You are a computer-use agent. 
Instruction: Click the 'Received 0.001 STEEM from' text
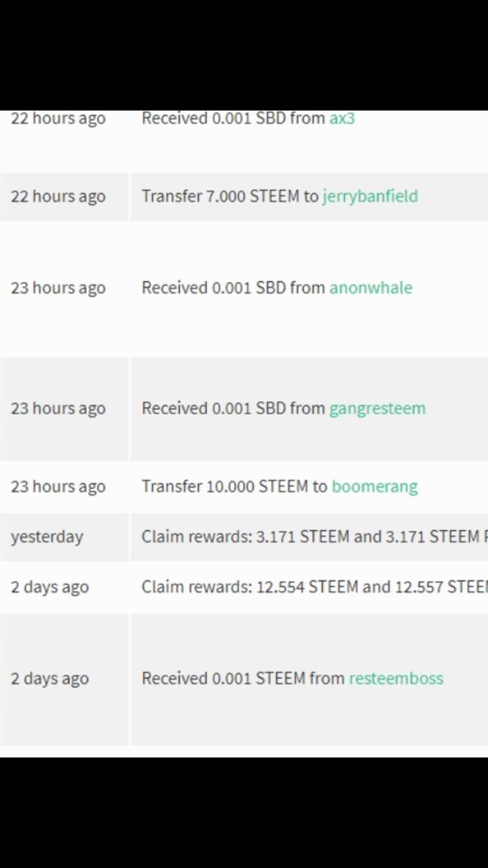pyautogui.click(x=243, y=679)
